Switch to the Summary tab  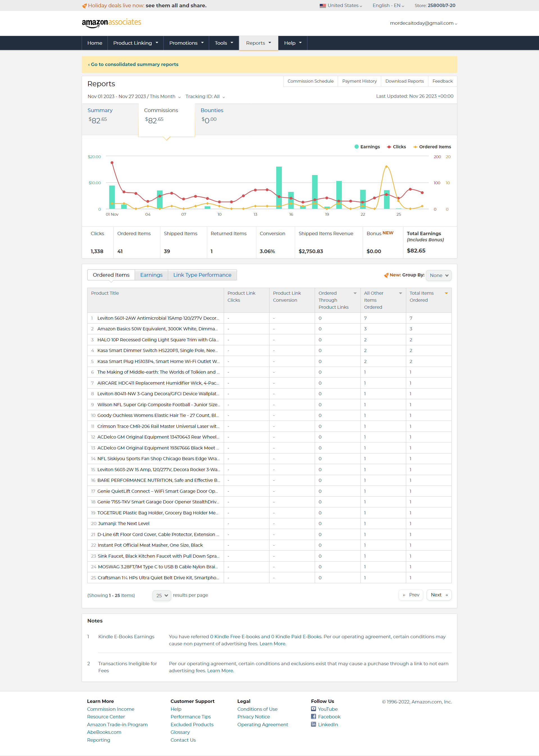(110, 120)
